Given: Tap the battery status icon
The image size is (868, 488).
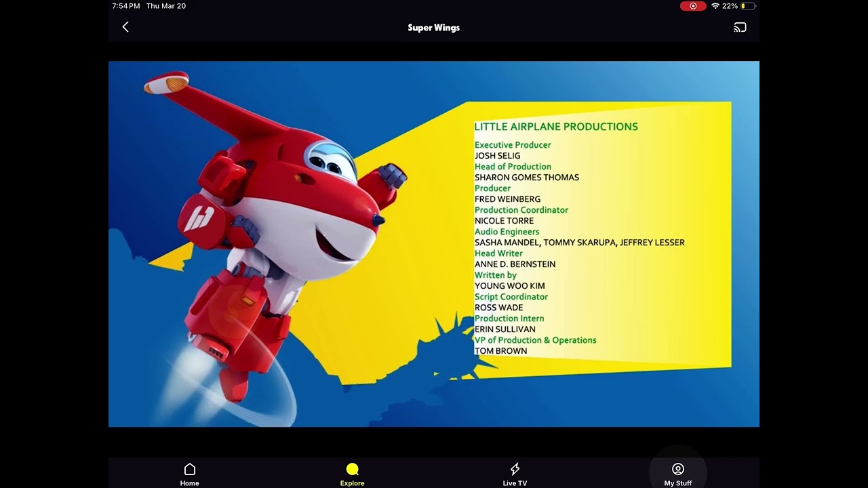Looking at the screenshot, I should (x=748, y=6).
